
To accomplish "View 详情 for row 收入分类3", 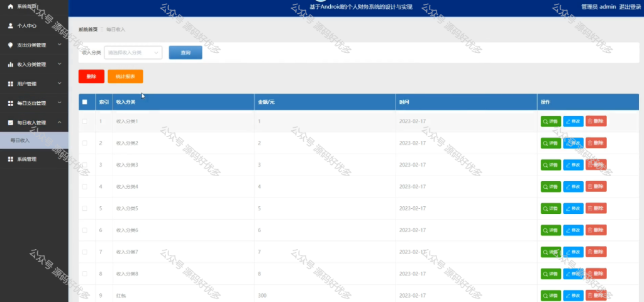I will pyautogui.click(x=551, y=165).
